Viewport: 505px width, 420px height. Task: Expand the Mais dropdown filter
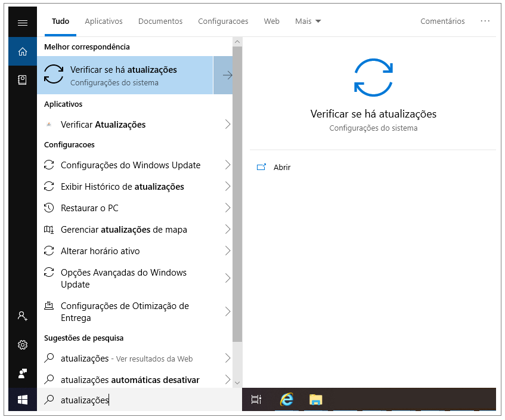click(308, 21)
